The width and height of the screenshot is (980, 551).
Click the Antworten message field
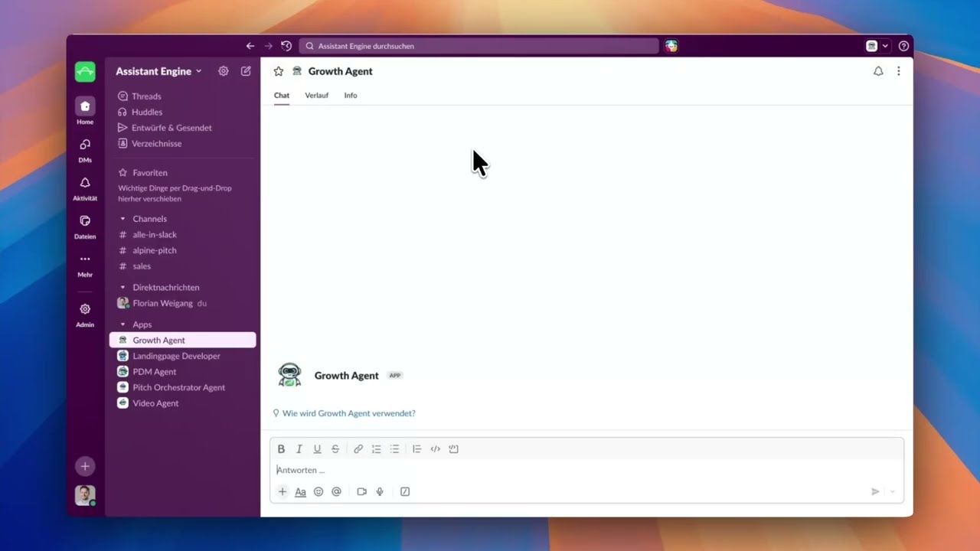pyautogui.click(x=586, y=470)
